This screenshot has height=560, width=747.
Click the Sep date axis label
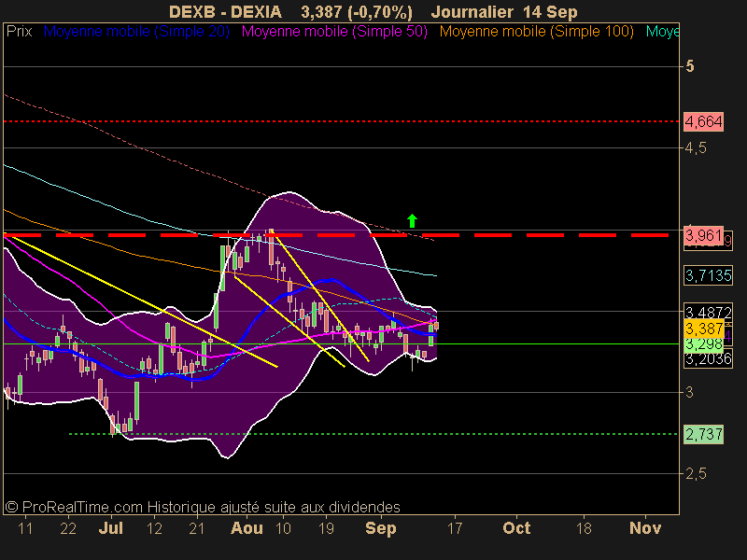(x=381, y=528)
